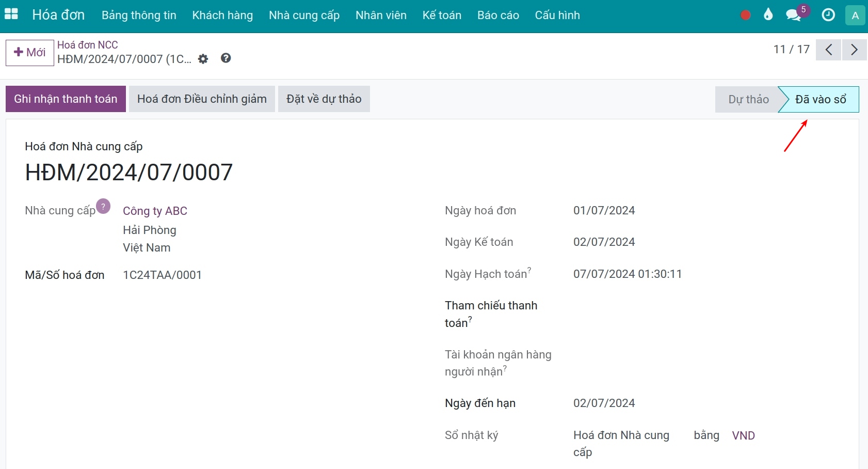The image size is (868, 469).
Task: Click the purple help badge near Nhà cung cấp
Action: (103, 206)
